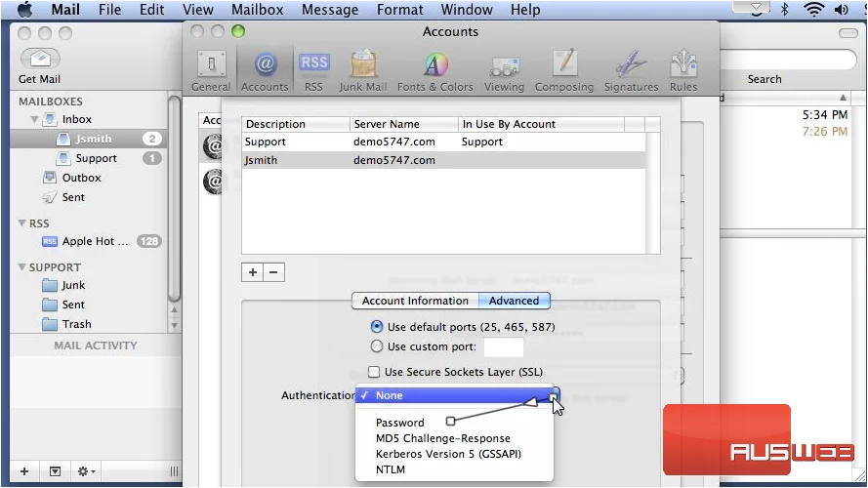This screenshot has height=488, width=868.
Task: Click the sidebar scrollbar down arrow
Action: tap(174, 326)
